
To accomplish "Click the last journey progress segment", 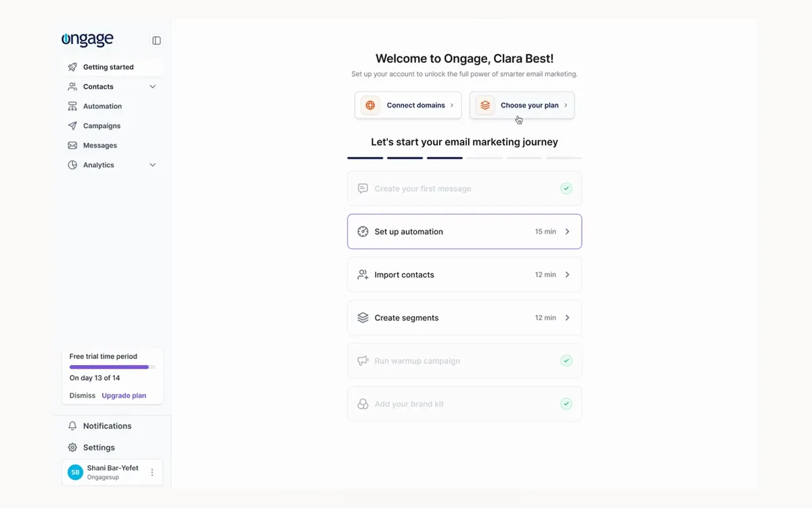I will (564, 158).
